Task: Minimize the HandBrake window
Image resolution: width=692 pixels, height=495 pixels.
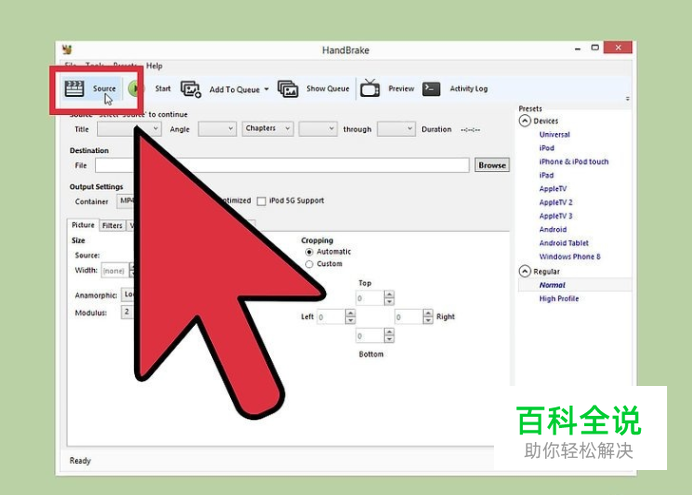Action: [578, 49]
